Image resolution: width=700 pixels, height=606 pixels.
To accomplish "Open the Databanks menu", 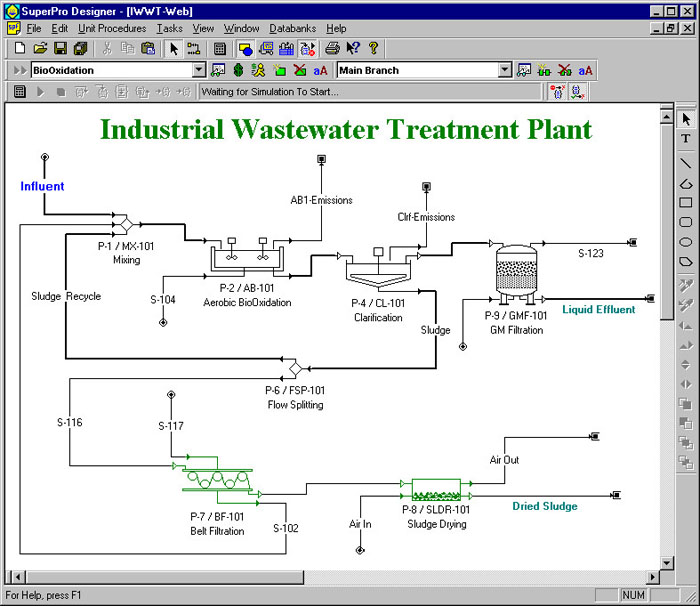I will [293, 29].
